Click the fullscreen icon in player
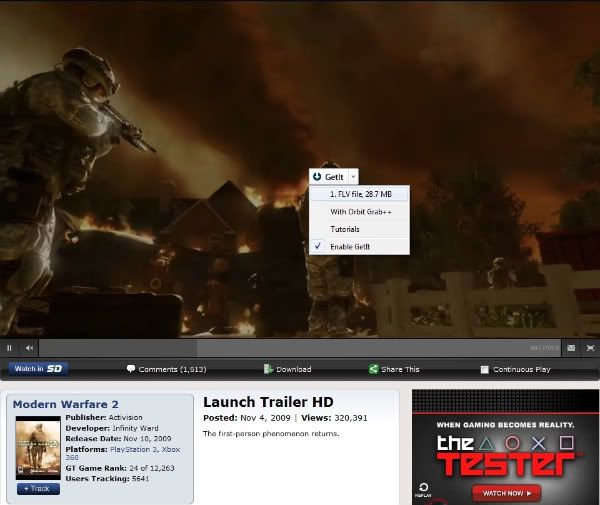Viewport: 600px width, 505px height. [590, 348]
